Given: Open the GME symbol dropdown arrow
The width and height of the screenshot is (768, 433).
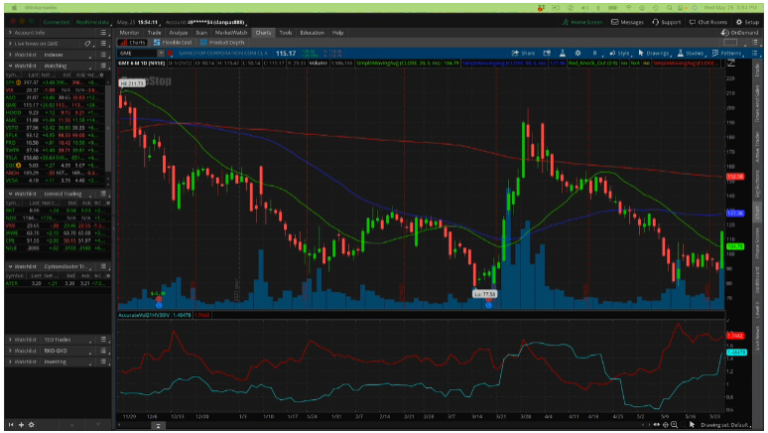Looking at the screenshot, I should [x=160, y=52].
